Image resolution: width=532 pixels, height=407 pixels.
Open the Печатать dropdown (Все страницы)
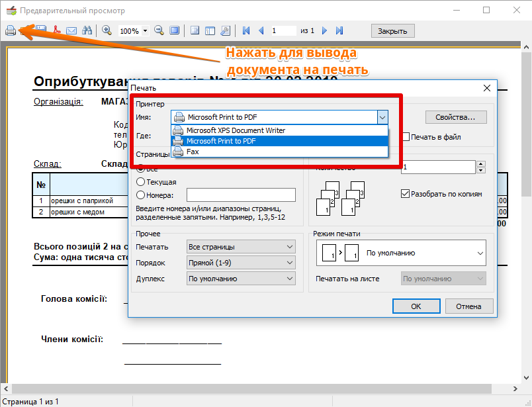click(x=241, y=247)
